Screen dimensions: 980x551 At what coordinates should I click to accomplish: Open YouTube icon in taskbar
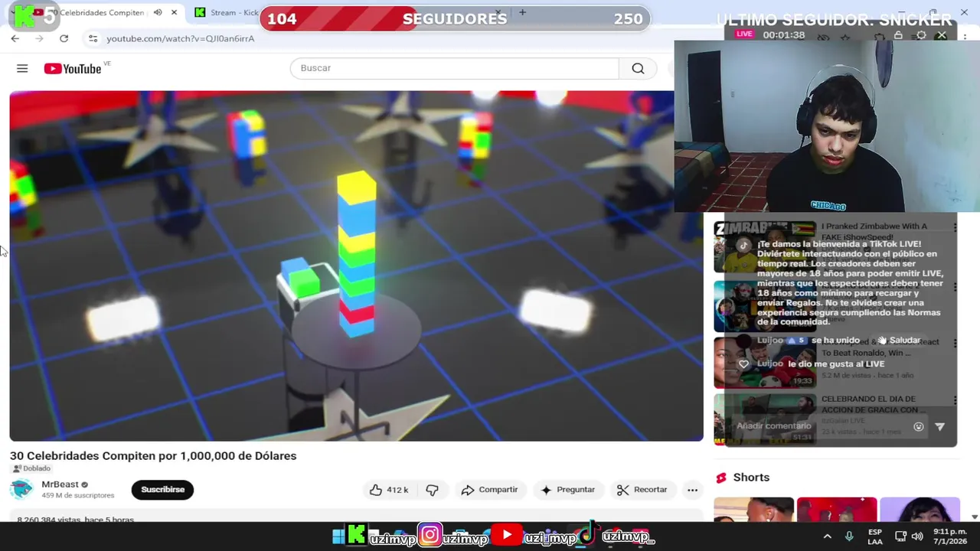[506, 535]
